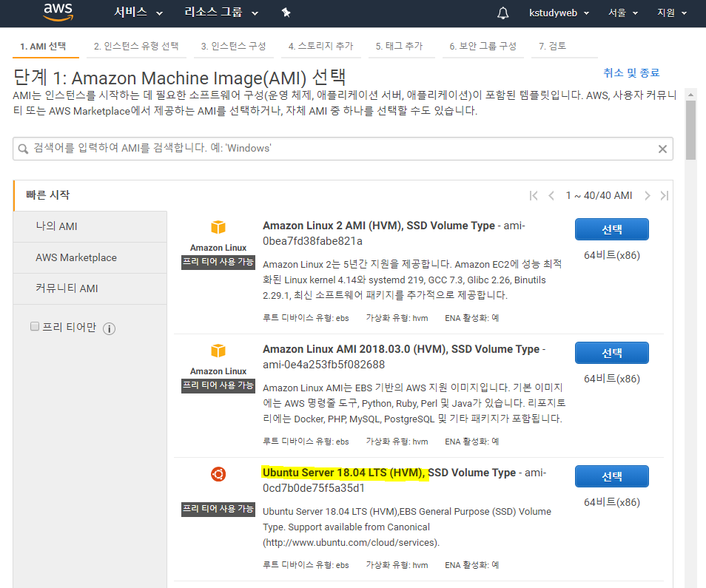The height and width of the screenshot is (588, 706).
Task: Click the Ubuntu Server 18.04 LTS (HVM) title
Action: [389, 473]
